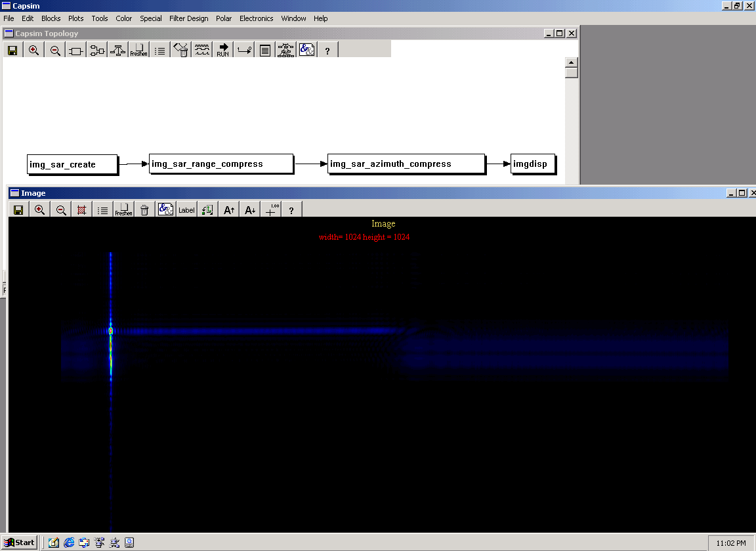Open the Electronics menu

(257, 18)
